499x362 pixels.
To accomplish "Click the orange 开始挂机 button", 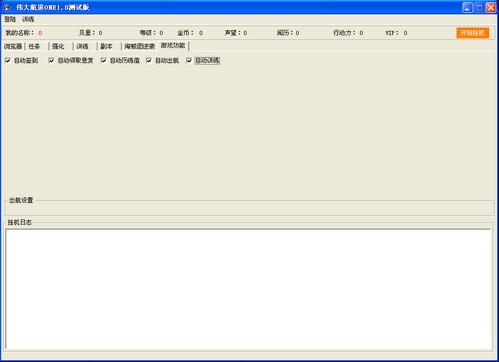I will click(x=472, y=33).
